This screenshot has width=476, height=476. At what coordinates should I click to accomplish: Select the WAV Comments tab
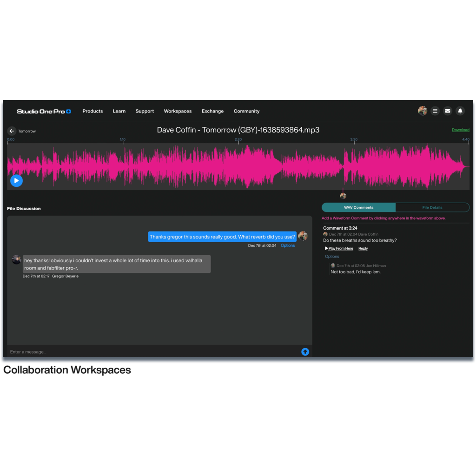point(358,207)
